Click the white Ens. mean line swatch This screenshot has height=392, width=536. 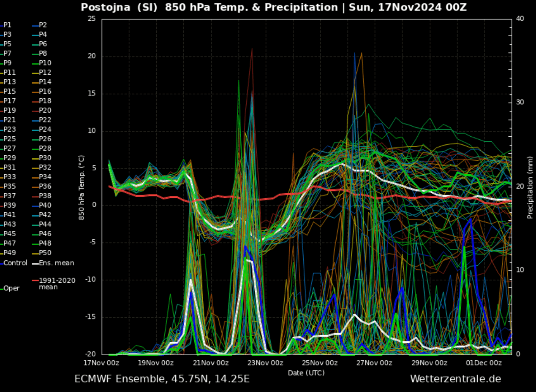tap(35, 263)
